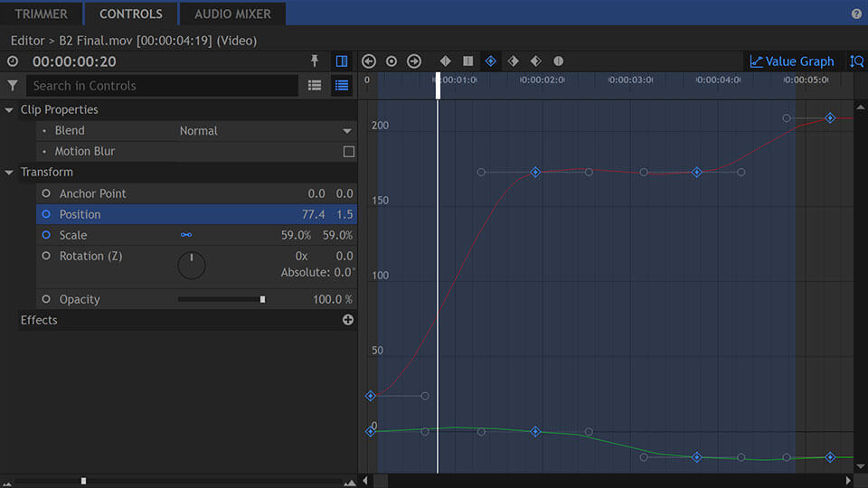
Task: Collapse the Clip Properties section
Action: click(10, 110)
